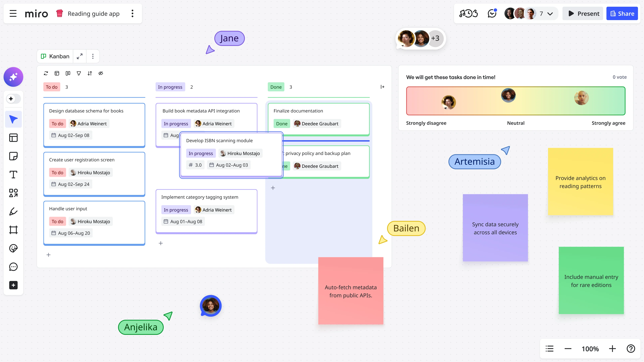Select the Text tool in sidebar

point(13,174)
